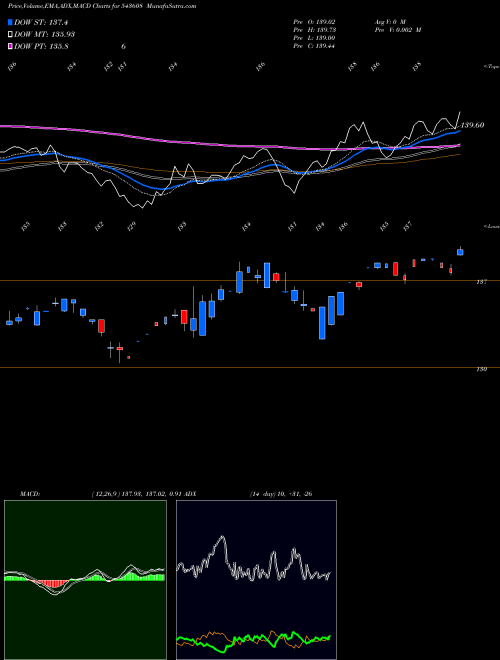The height and width of the screenshot is (660, 500).
Task: Click the '(12,26,9) 137.93, 137.02, 0.91' MACD values
Action: tap(136, 494)
